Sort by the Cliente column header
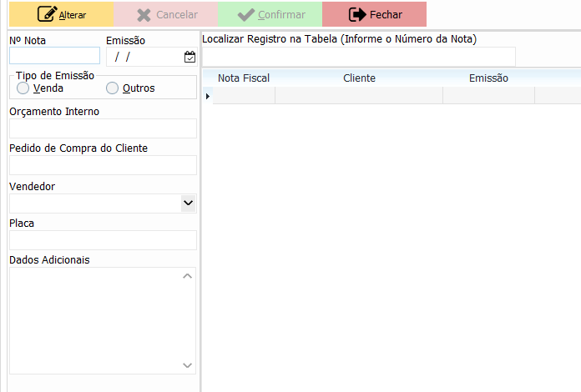Viewport: 581px width, 392px height. click(x=359, y=78)
